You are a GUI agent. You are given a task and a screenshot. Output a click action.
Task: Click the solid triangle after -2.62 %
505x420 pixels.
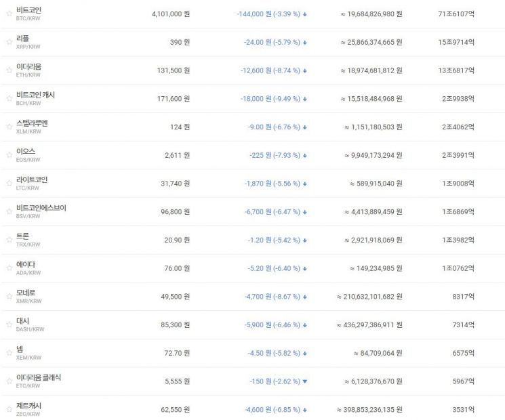pyautogui.click(x=304, y=381)
